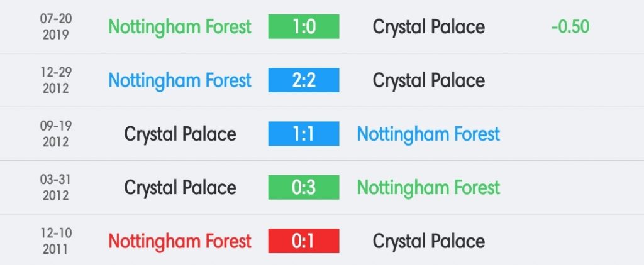Select the blue 1:1 score box
The image size is (644, 265).
pos(304,134)
